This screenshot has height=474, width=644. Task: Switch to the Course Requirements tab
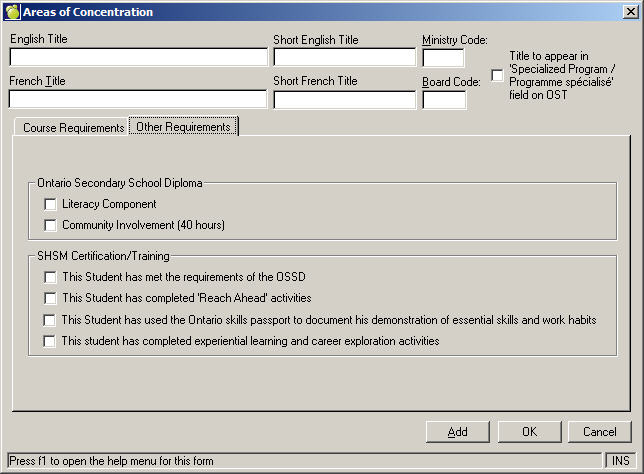coord(72,128)
